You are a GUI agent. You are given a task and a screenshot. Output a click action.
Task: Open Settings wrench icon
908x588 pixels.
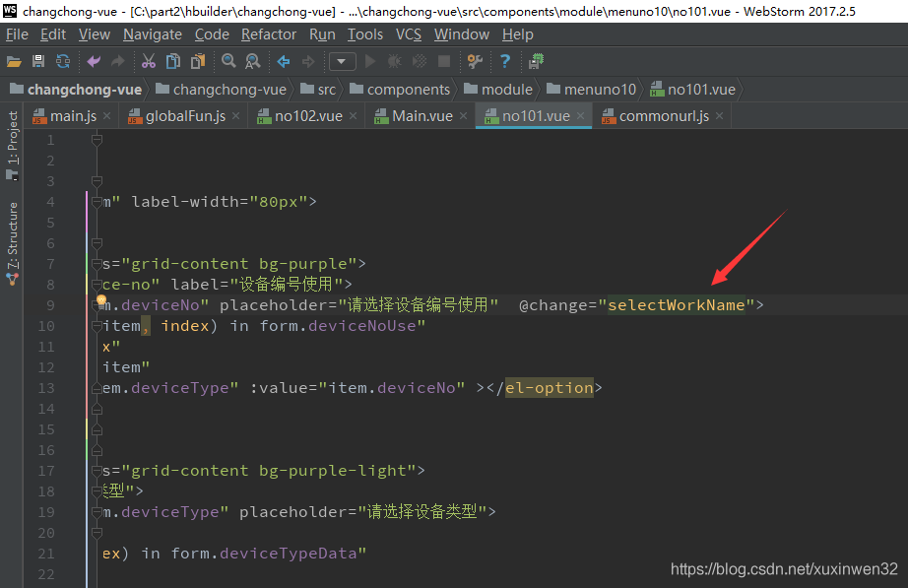(x=475, y=61)
